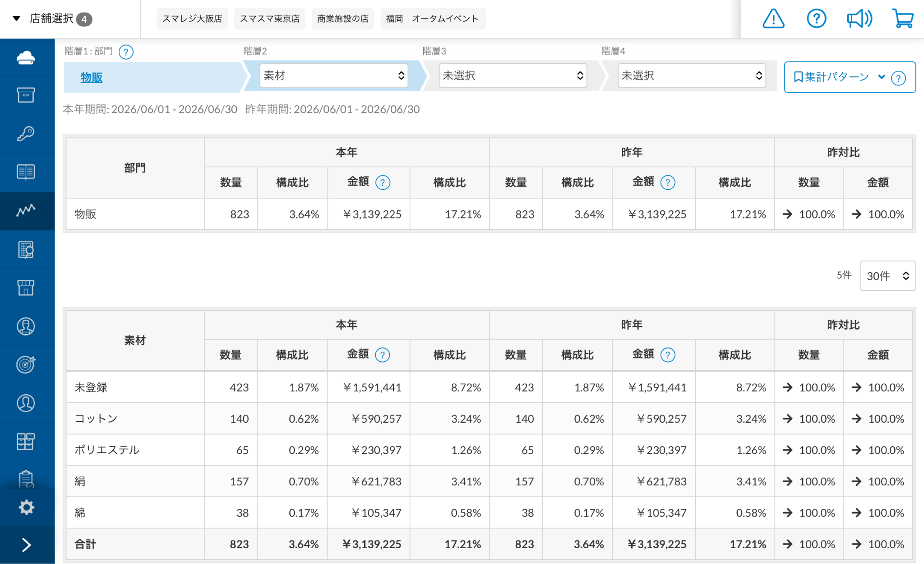
Task: Open the 階層3 未選択 dropdown
Action: point(513,75)
